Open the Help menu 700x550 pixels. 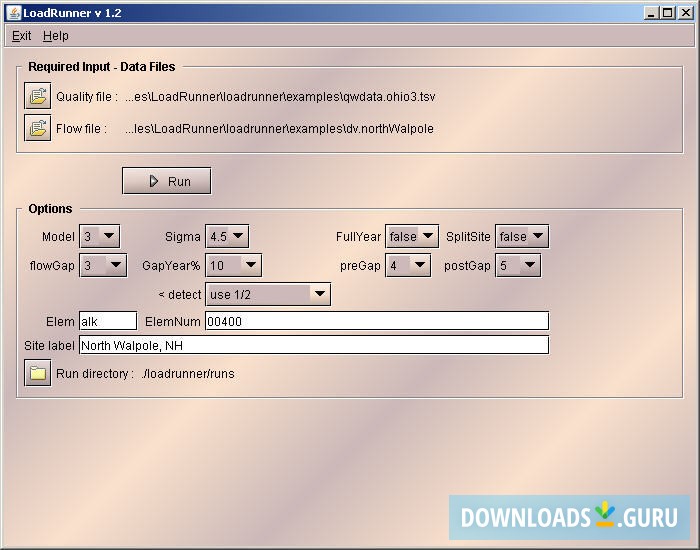[x=56, y=36]
